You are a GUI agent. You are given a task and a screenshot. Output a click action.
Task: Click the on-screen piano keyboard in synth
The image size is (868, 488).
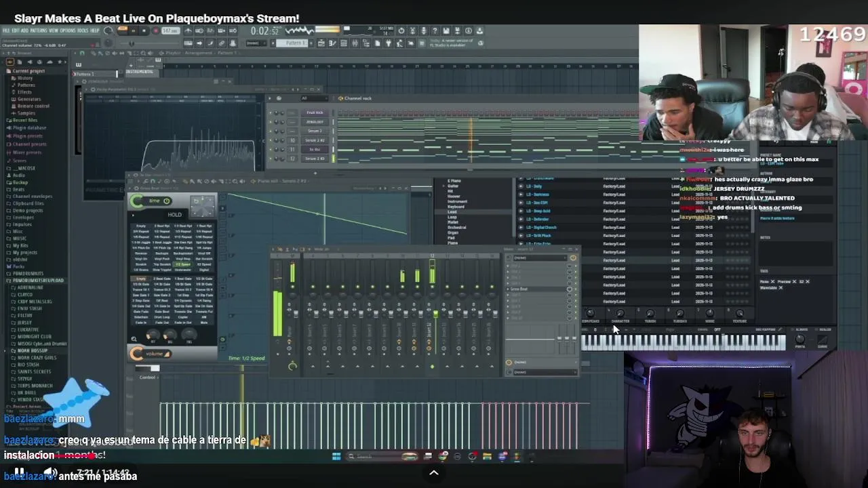tap(684, 342)
